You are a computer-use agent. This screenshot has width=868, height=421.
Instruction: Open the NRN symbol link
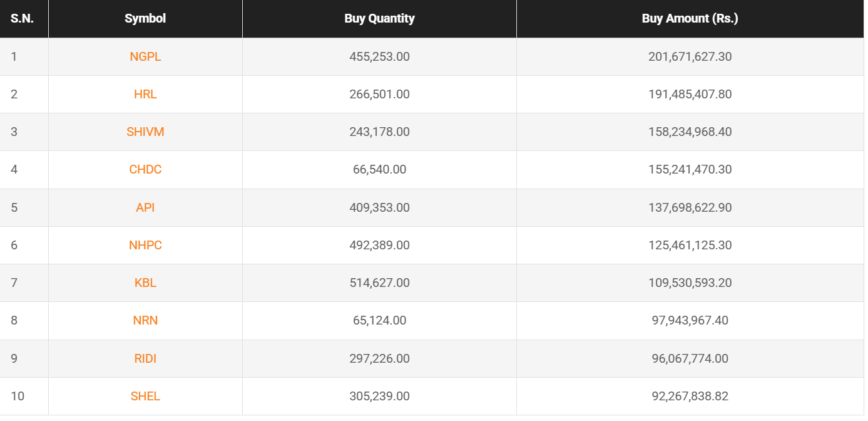[145, 320]
